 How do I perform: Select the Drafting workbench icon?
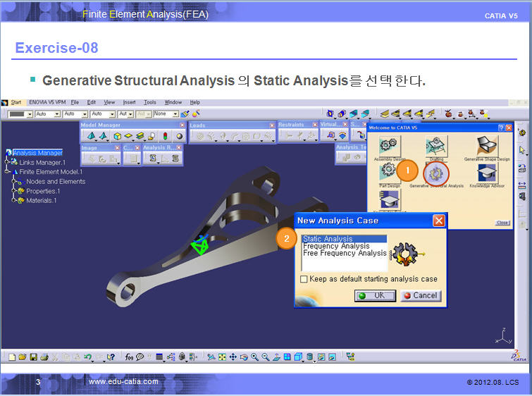[436, 147]
